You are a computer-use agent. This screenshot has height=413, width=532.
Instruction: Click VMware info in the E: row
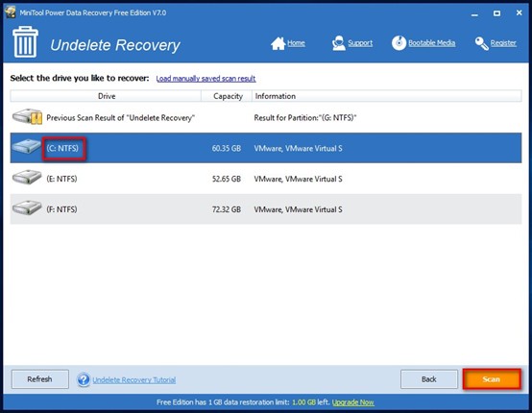[x=298, y=179]
